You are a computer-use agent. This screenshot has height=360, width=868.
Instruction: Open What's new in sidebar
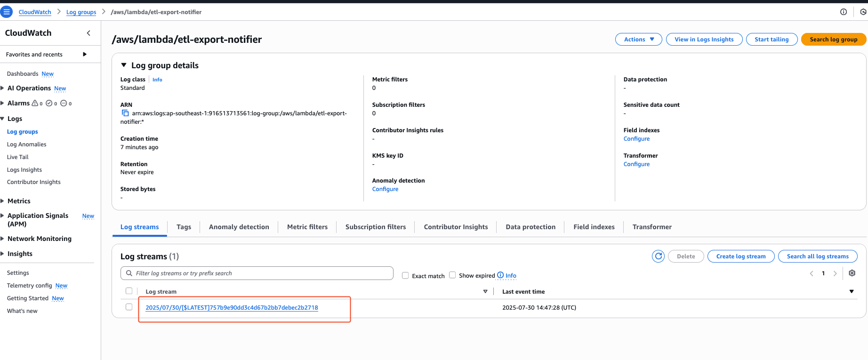[22, 311]
